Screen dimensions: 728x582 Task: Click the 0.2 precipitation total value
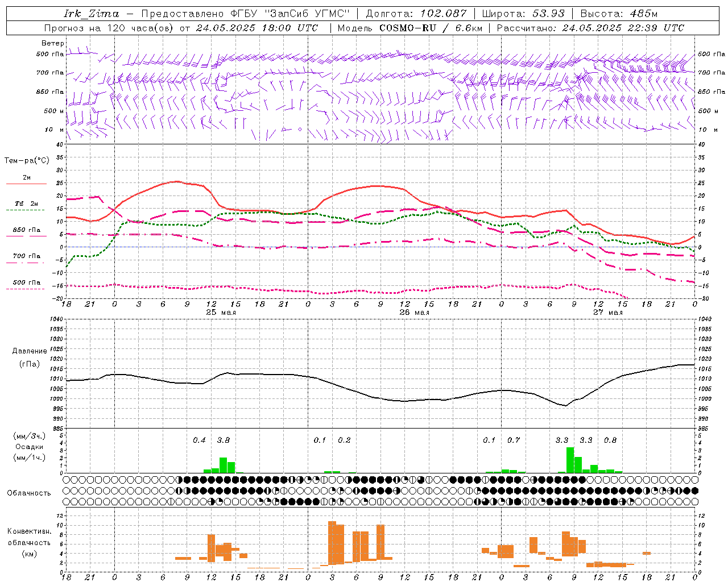[344, 440]
